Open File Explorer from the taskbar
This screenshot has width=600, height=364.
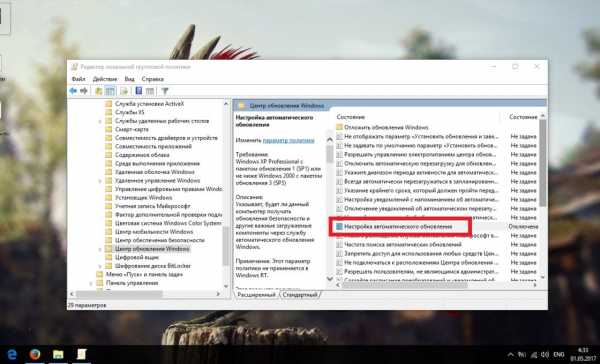pos(58,354)
